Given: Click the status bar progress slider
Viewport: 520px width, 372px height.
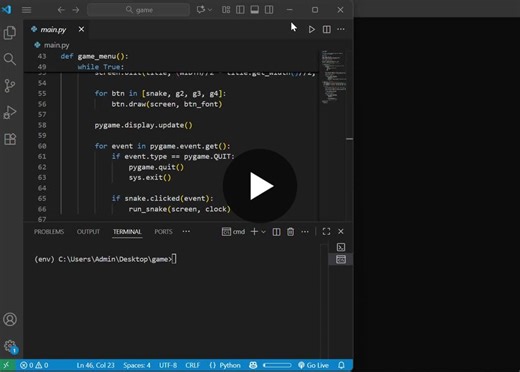Looking at the screenshot, I should (277, 365).
